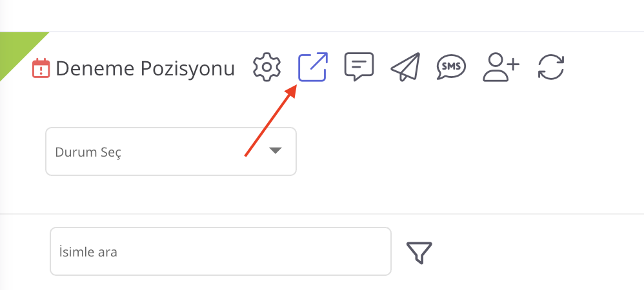The height and width of the screenshot is (290, 644).
Task: Open position settings via gear icon
Action: 267,67
